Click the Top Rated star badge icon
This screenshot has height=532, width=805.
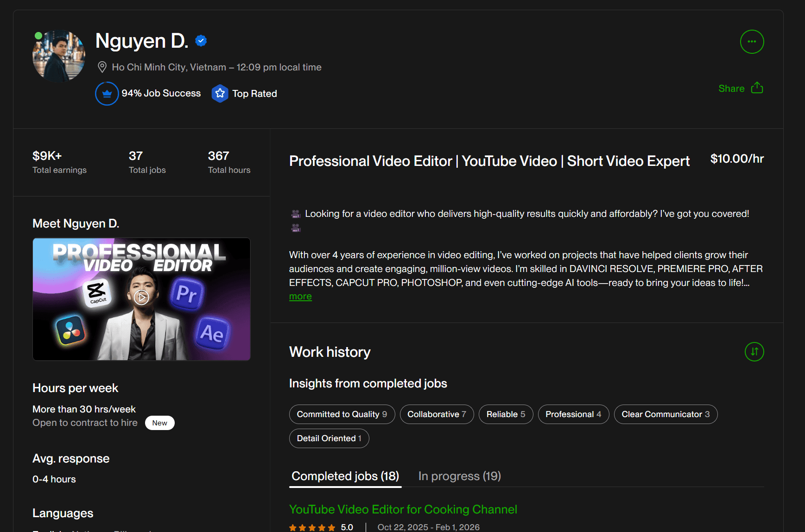pos(220,94)
